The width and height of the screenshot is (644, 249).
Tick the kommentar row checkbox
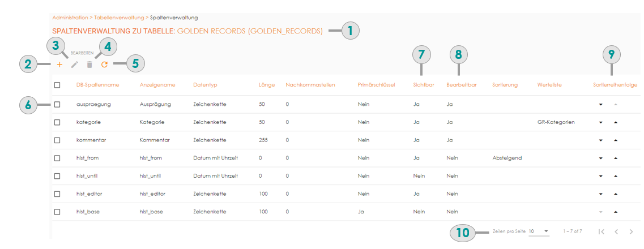pyautogui.click(x=57, y=140)
